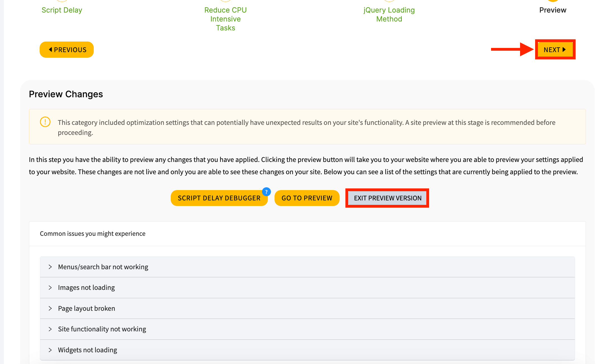Select the Preview step
Screen dimensions: 606x364
553,10
